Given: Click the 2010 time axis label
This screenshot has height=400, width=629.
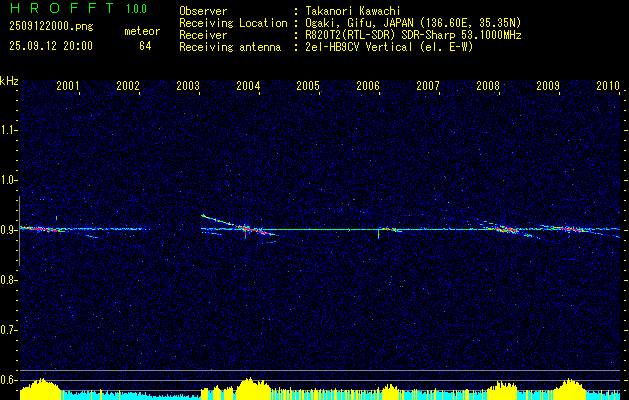Looking at the screenshot, I should (608, 85).
